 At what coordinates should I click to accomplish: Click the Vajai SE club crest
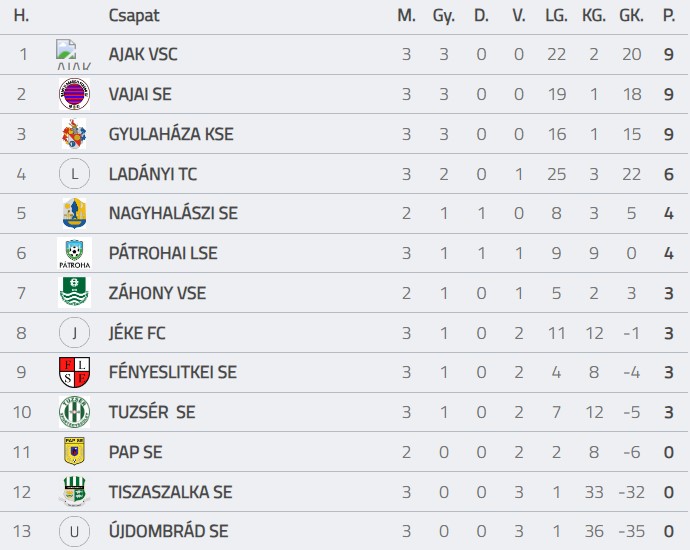click(x=74, y=94)
